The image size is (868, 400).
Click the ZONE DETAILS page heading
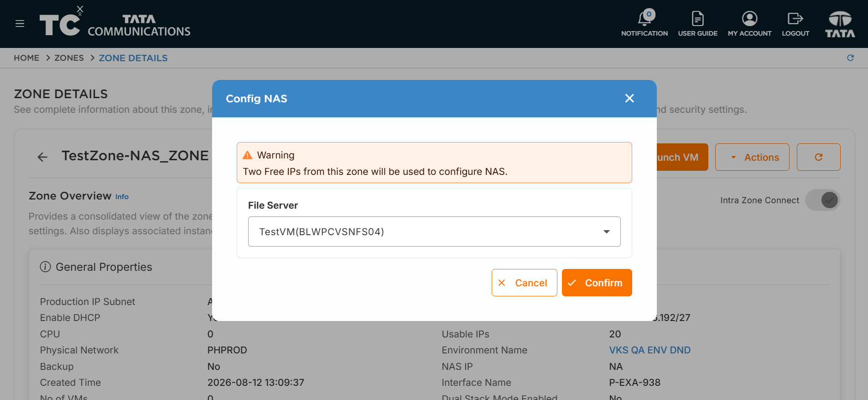[61, 94]
